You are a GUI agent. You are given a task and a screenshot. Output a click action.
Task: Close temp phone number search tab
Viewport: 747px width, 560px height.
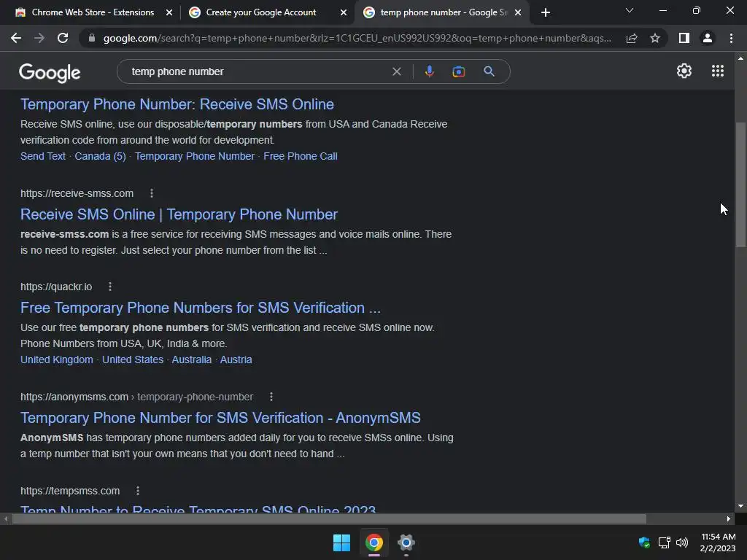[518, 12]
